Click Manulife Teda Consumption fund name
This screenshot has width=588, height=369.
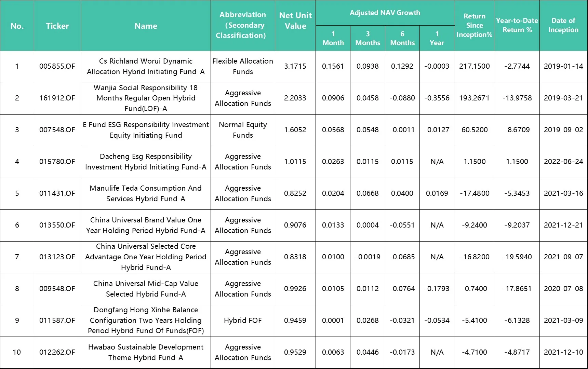(146, 193)
